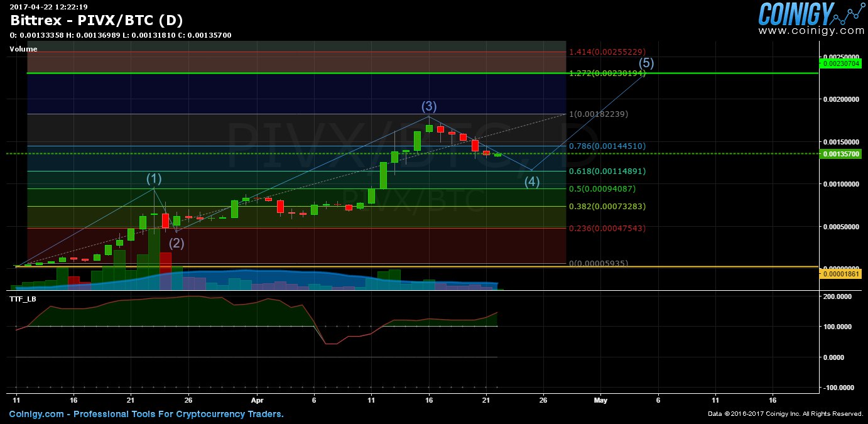The height and width of the screenshot is (424, 868).
Task: Select the 0.00150000 price axis label
Action: 842,142
